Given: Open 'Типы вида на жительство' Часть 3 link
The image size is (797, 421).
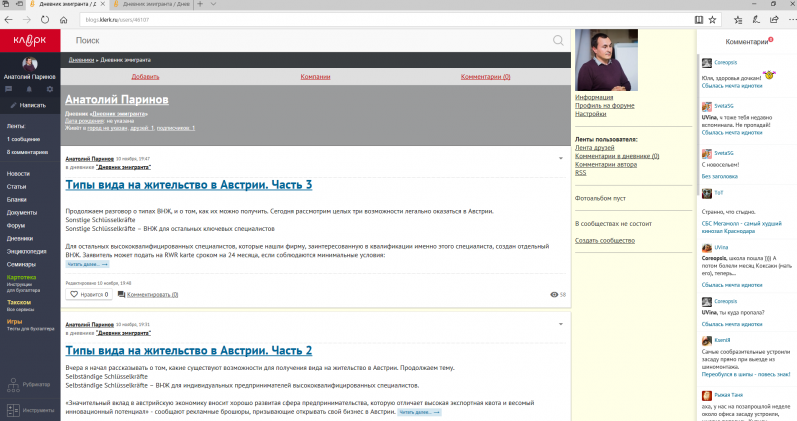Looking at the screenshot, I should click(189, 185).
